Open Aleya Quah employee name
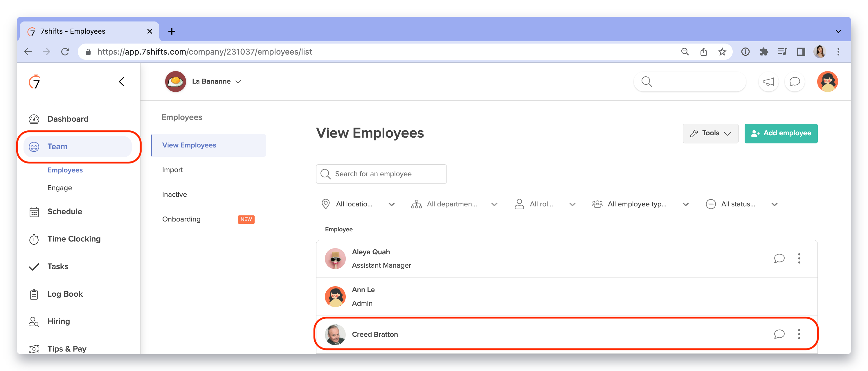This screenshot has width=868, height=371. 371,252
